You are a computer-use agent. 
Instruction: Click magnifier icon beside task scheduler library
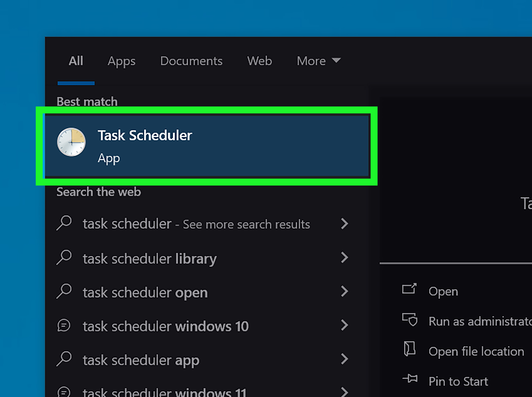coord(64,257)
